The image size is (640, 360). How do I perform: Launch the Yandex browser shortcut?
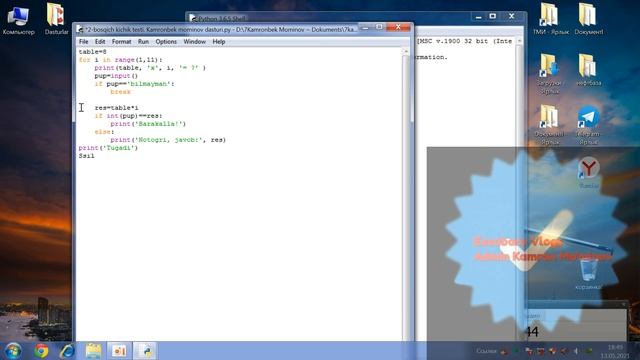coord(588,173)
